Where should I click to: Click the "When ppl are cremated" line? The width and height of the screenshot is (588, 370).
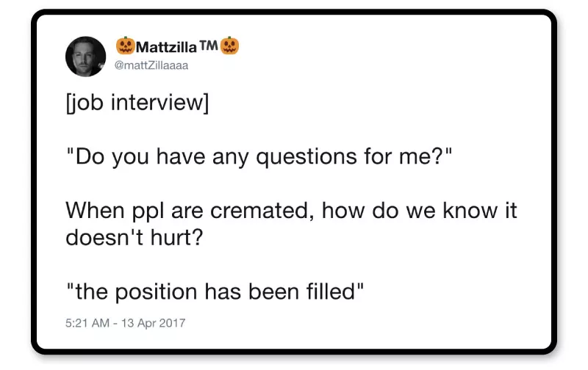(291, 211)
